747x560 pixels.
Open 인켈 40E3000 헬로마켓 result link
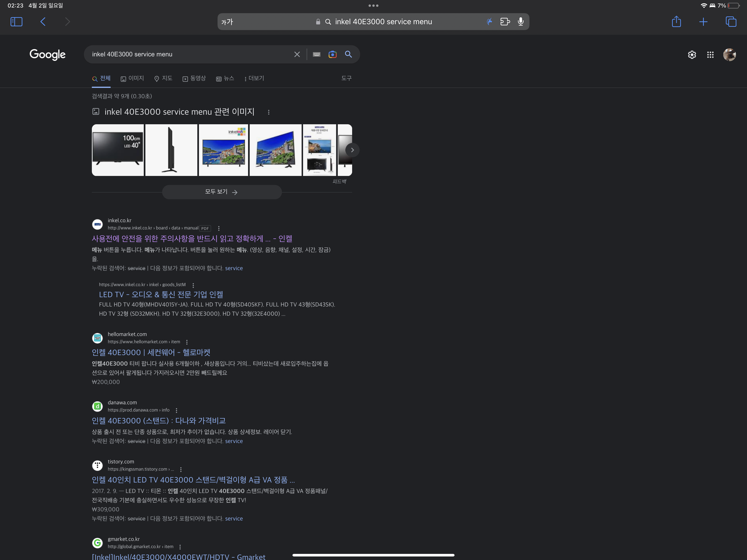[151, 352]
